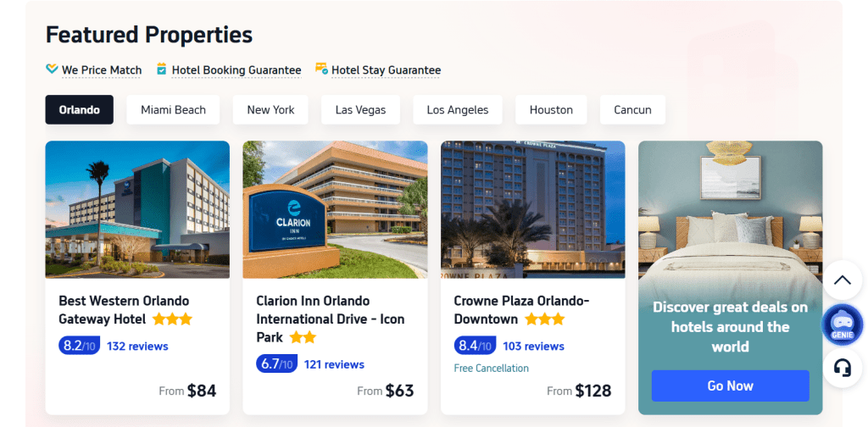This screenshot has width=868, height=427.
Task: Open the Genie chatbot assistant
Action: pos(842,324)
